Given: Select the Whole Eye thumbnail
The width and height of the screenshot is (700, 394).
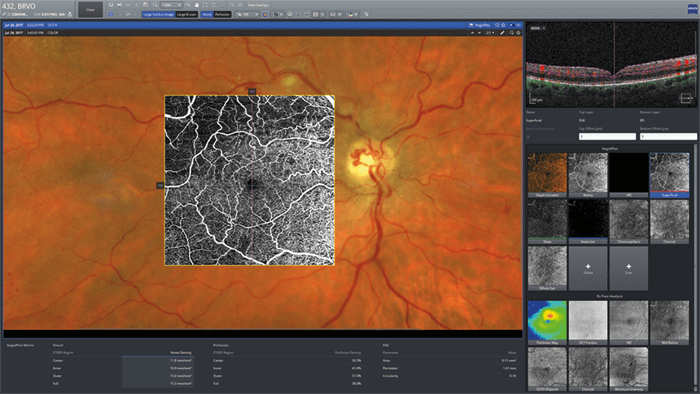Looking at the screenshot, I should (547, 268).
